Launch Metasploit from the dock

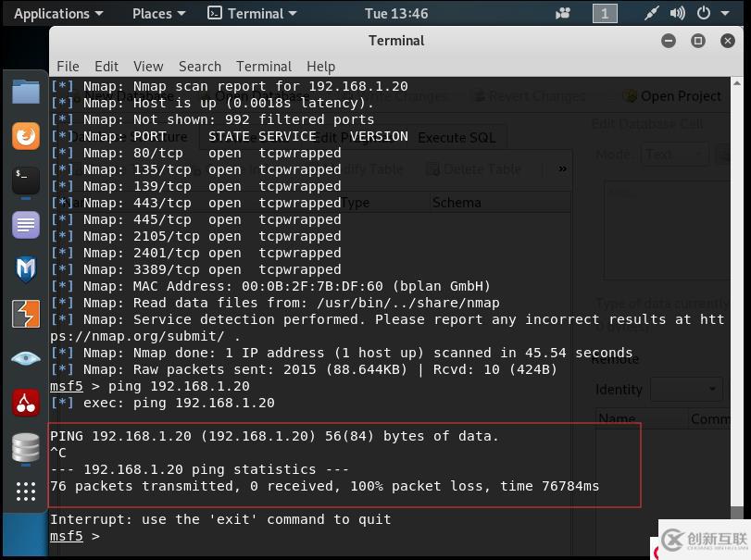25,269
